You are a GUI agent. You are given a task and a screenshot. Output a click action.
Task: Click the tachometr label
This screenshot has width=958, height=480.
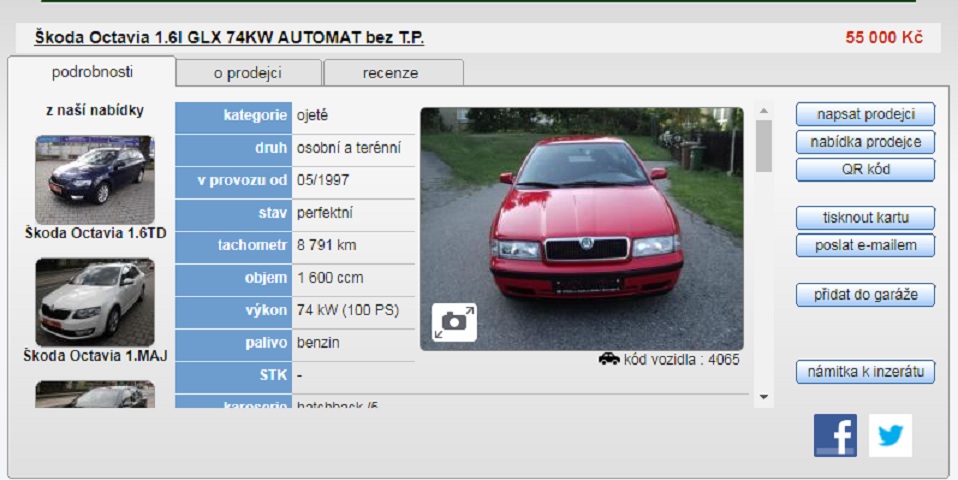(252, 245)
